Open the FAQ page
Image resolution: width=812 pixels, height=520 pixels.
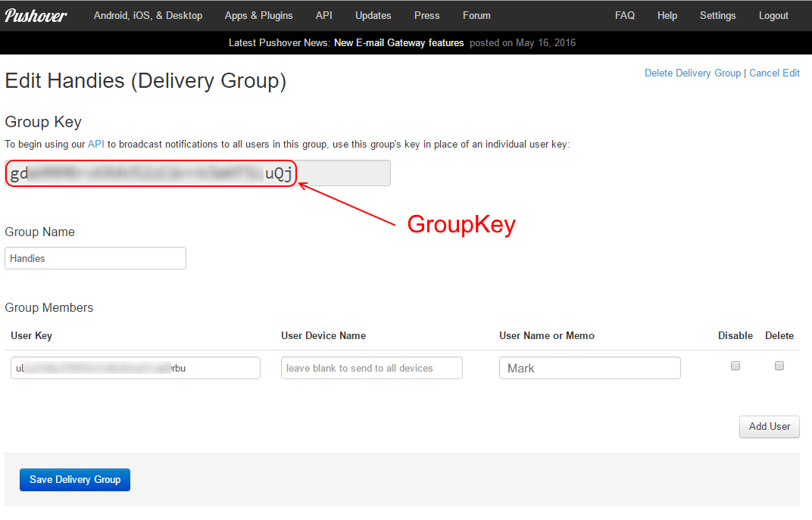tap(625, 16)
